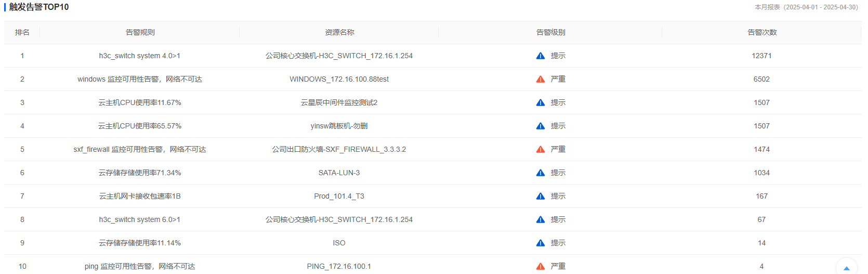This screenshot has width=868, height=274.
Task: Click resource WINDOWS_172.16.100.88test
Action: click(x=339, y=79)
